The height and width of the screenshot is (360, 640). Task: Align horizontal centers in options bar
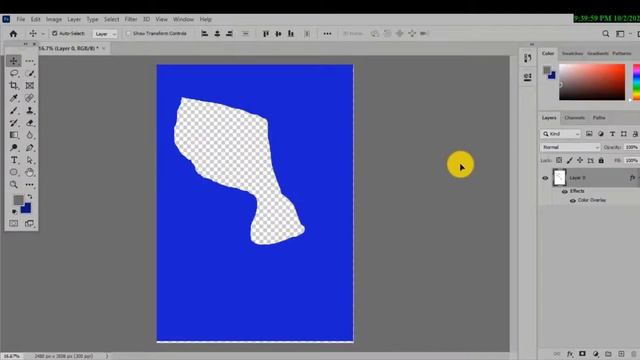[217, 33]
